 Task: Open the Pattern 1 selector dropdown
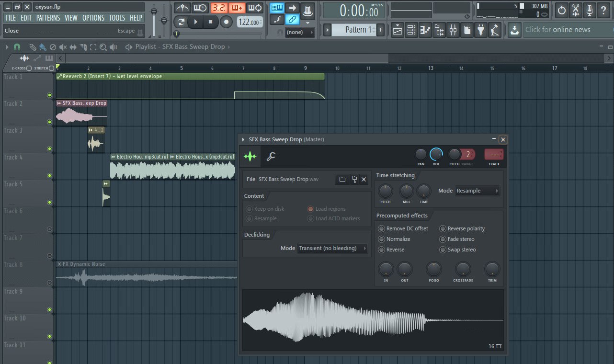(x=355, y=30)
